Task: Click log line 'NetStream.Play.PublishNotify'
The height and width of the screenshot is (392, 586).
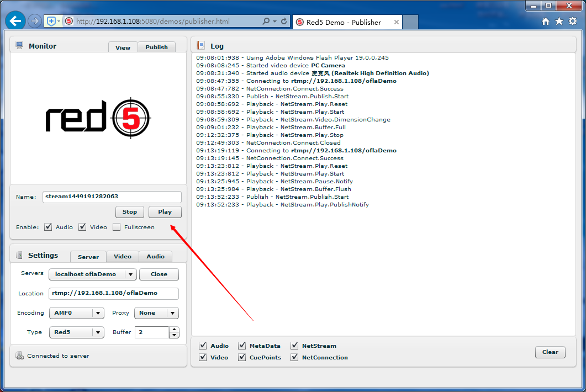Action: [283, 204]
